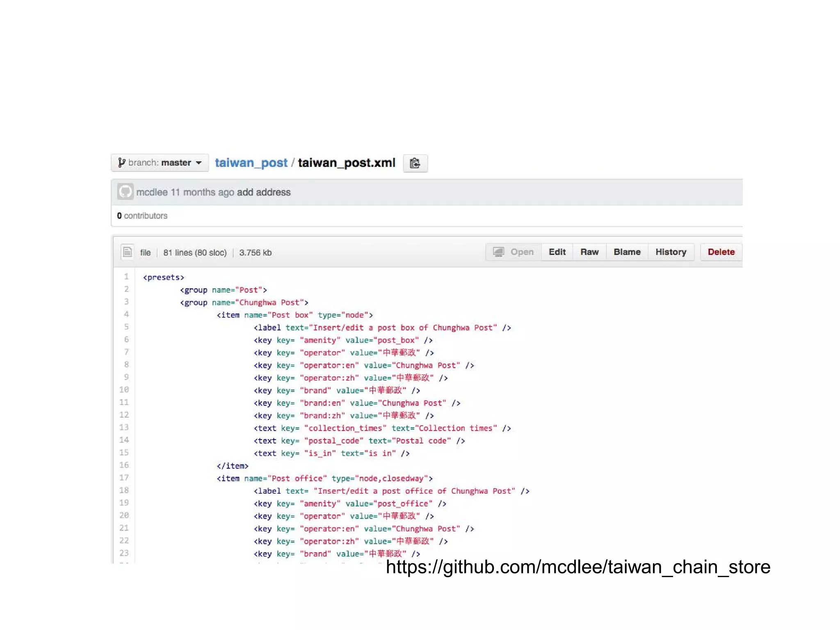Screen dimensions: 840x630
Task: Click the git branch icon
Action: tap(121, 163)
